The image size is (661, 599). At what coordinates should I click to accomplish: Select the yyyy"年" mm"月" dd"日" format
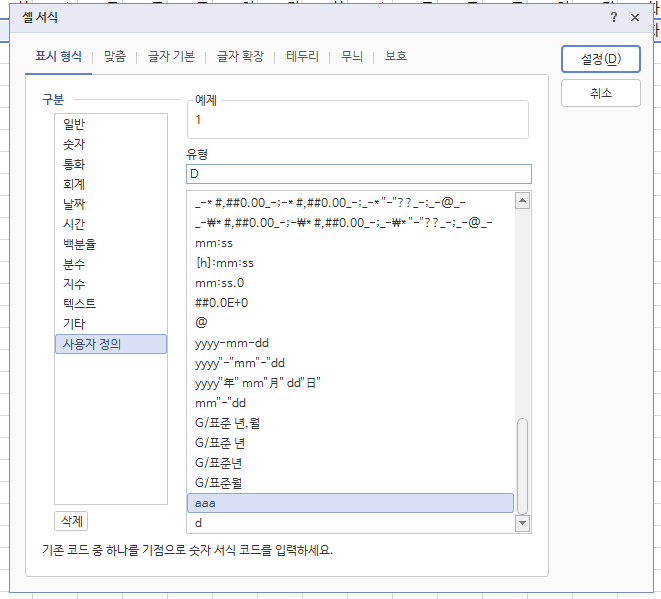tap(350, 383)
